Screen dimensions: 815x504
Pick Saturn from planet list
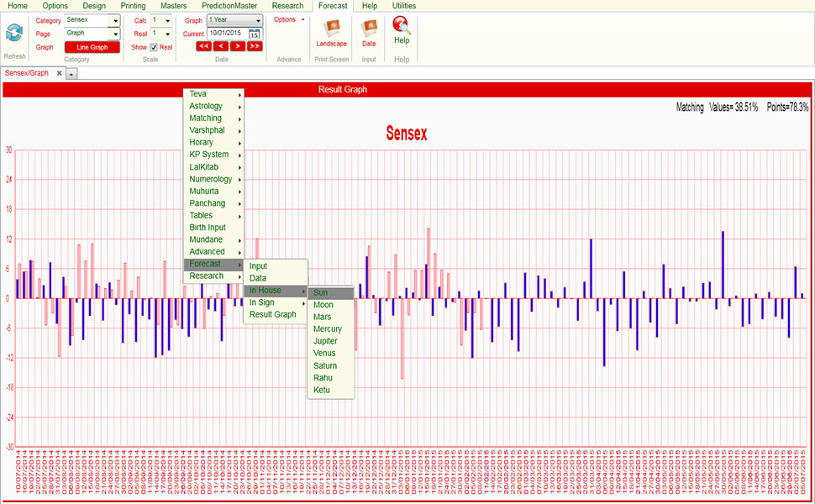coord(331,365)
